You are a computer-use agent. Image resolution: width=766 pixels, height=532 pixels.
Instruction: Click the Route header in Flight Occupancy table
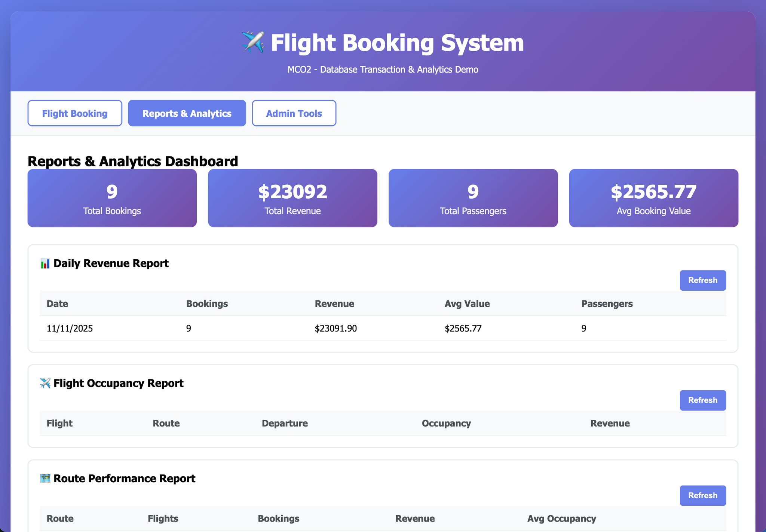tap(166, 423)
